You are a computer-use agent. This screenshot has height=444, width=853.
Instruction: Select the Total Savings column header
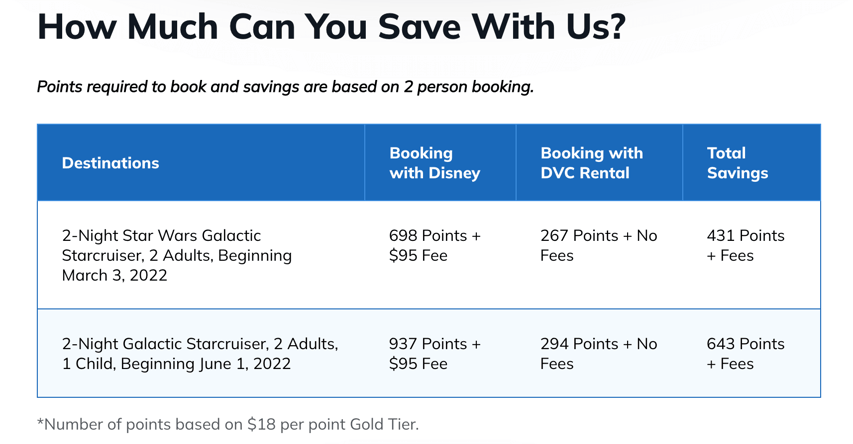pyautogui.click(x=737, y=163)
